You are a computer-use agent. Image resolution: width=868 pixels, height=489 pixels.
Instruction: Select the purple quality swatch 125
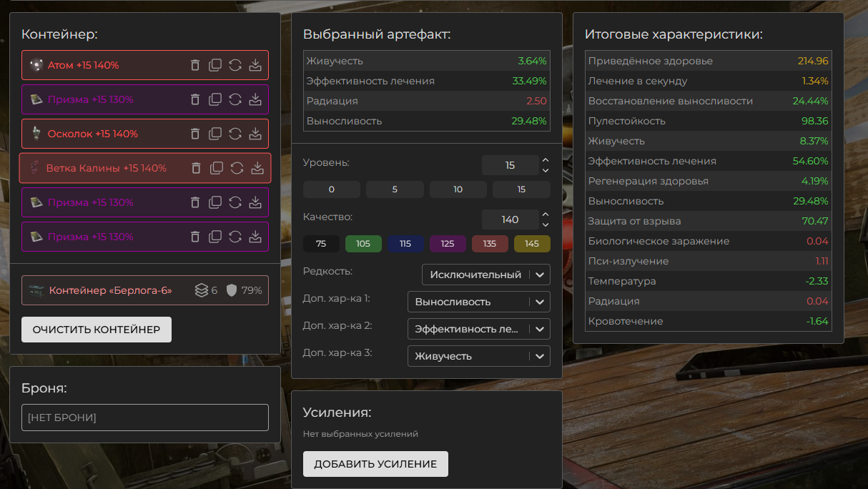448,244
